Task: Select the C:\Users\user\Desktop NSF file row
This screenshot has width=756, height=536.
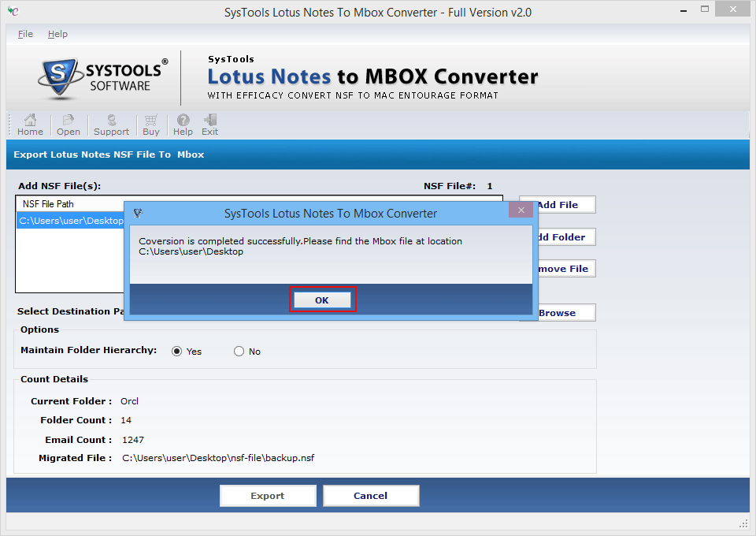Action: 70,221
